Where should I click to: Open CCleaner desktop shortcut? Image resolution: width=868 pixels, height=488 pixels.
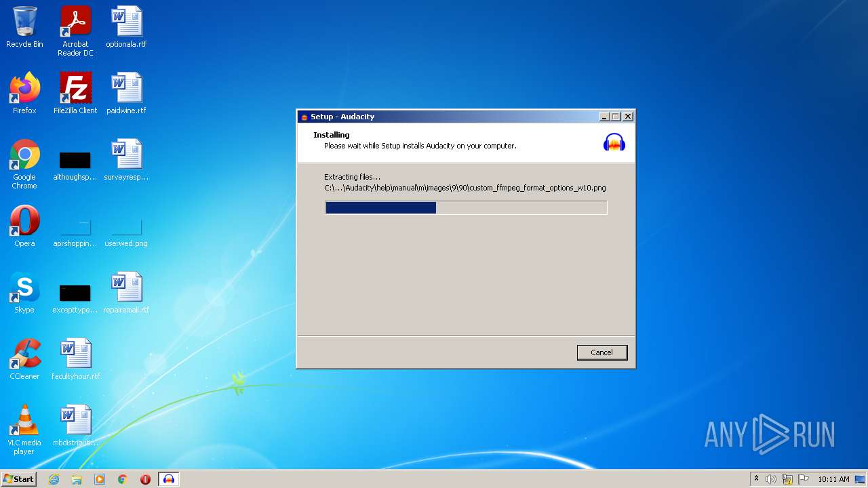click(24, 359)
